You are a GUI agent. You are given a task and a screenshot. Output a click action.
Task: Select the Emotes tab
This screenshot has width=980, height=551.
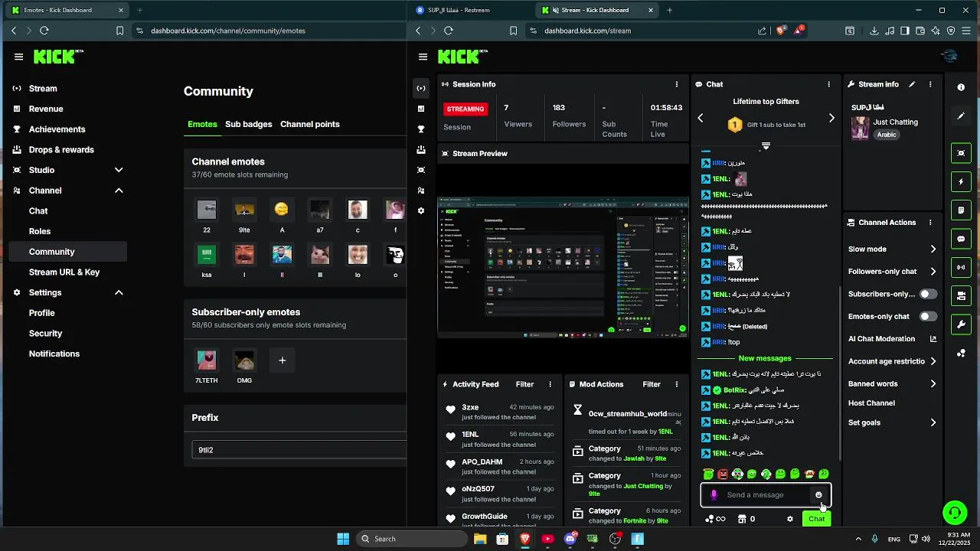coord(202,124)
